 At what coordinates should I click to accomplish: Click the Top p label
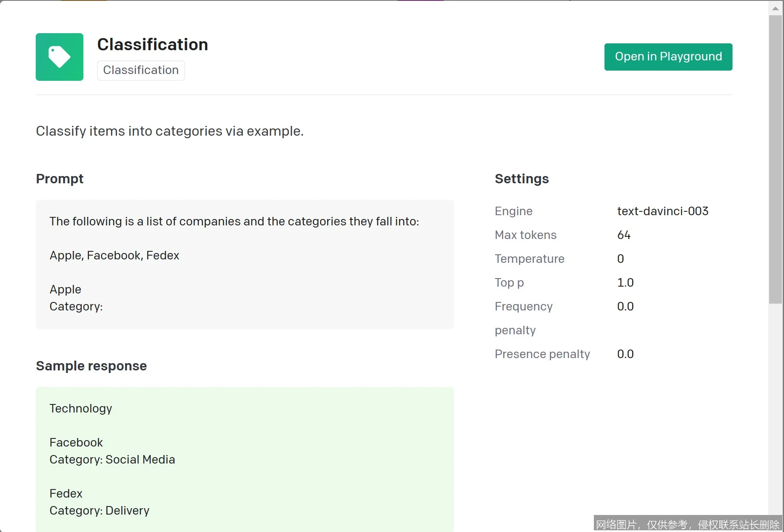pos(509,283)
